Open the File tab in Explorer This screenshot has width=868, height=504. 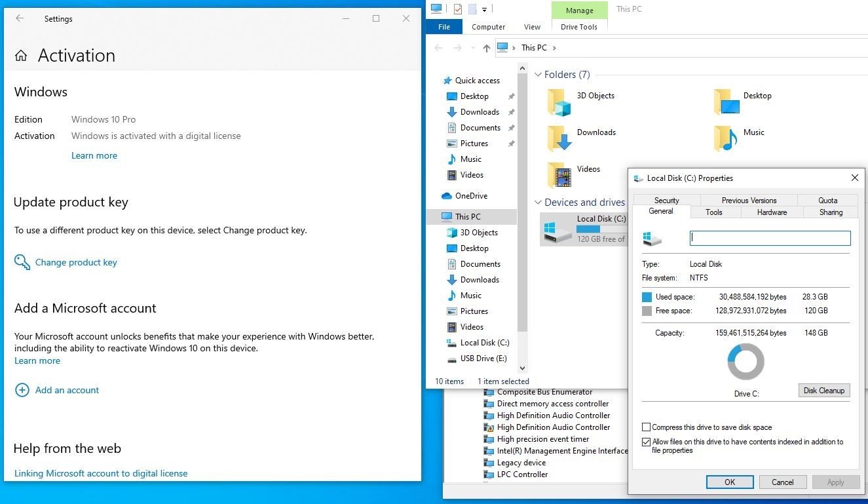(x=444, y=27)
